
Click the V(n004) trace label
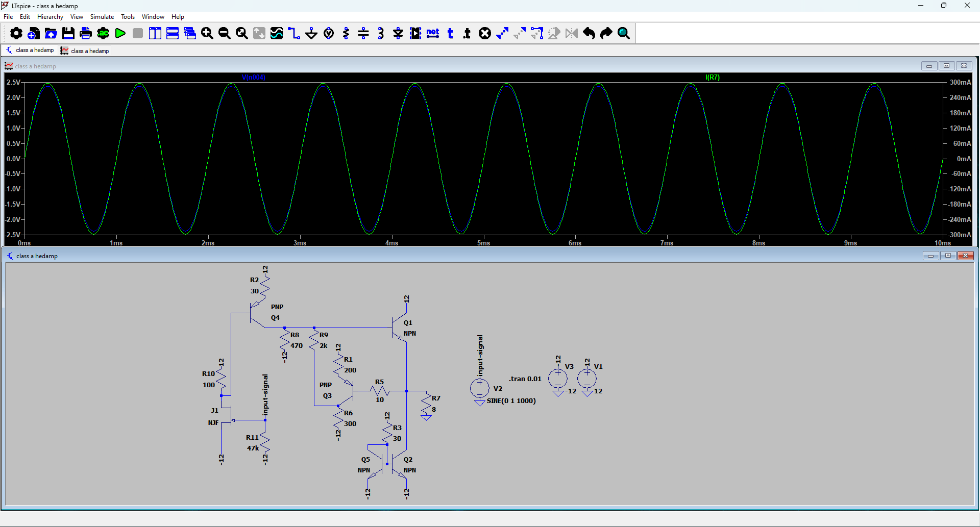254,78
